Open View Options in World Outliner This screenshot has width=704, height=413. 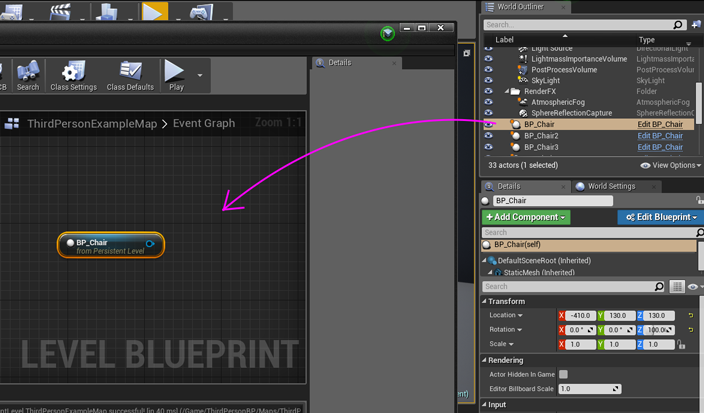(671, 165)
